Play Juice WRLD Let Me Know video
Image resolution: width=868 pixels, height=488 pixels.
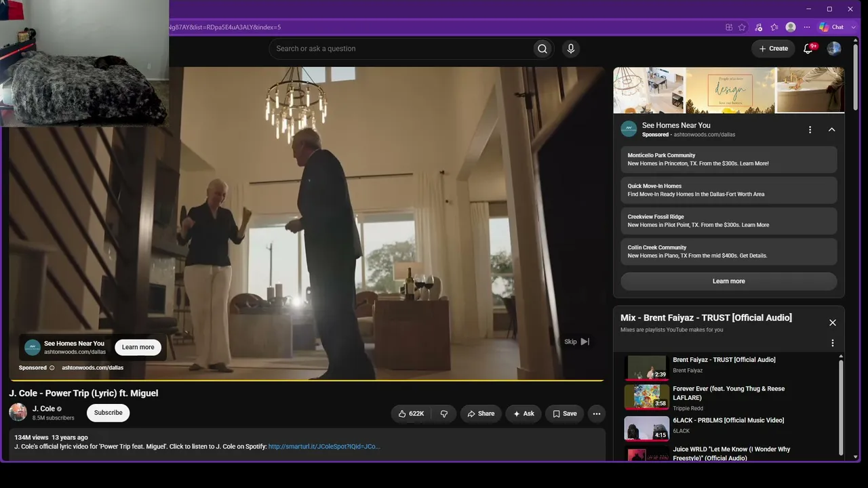[x=730, y=453]
